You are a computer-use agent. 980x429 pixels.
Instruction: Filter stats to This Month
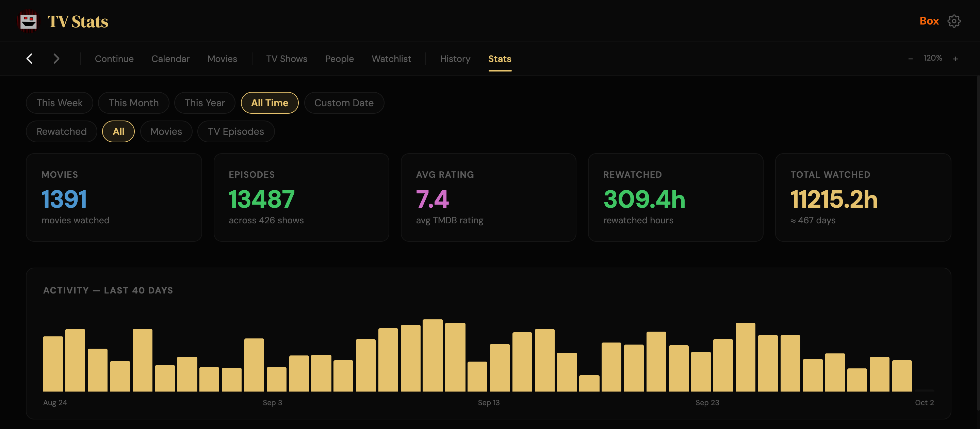133,103
